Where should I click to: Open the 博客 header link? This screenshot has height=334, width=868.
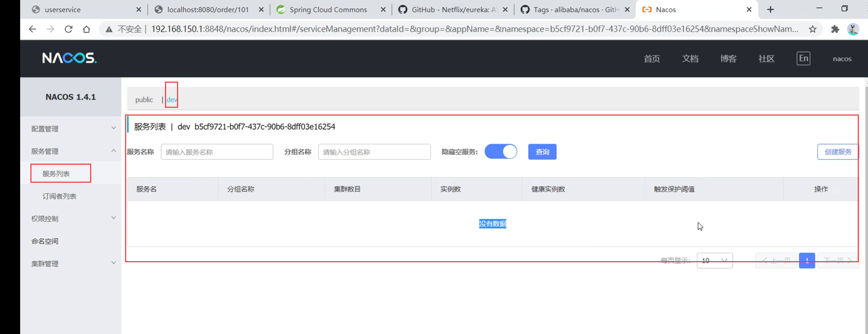(x=728, y=59)
